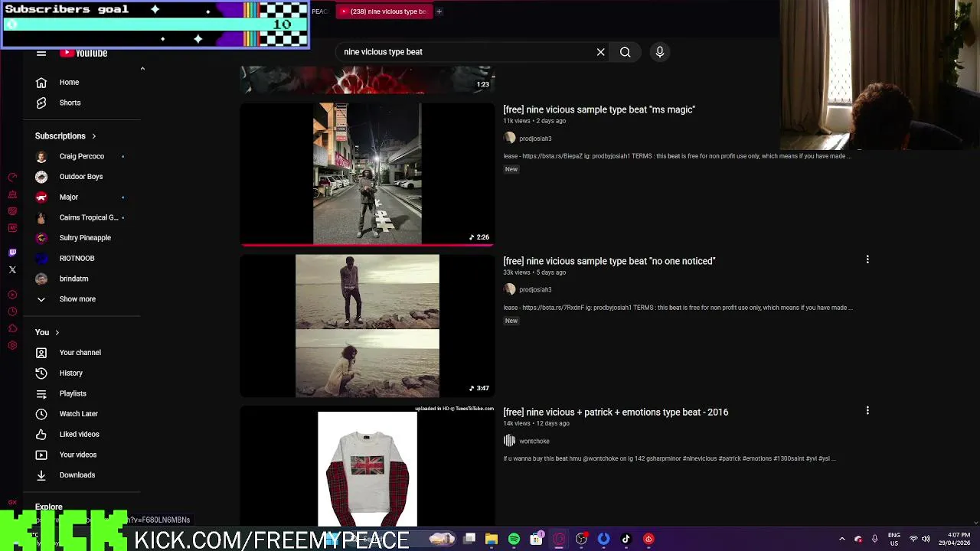
Task: Play the white shirt "2016" thumbnail
Action: tap(367, 465)
